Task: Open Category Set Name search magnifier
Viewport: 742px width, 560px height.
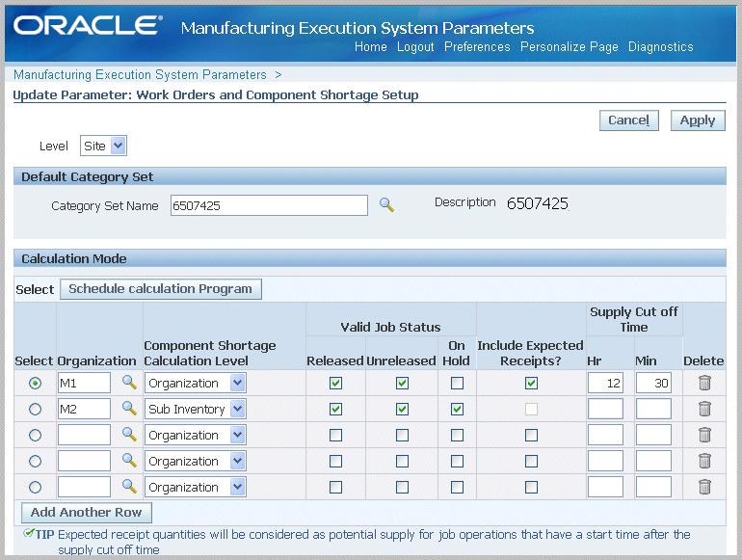Action: 386,205
